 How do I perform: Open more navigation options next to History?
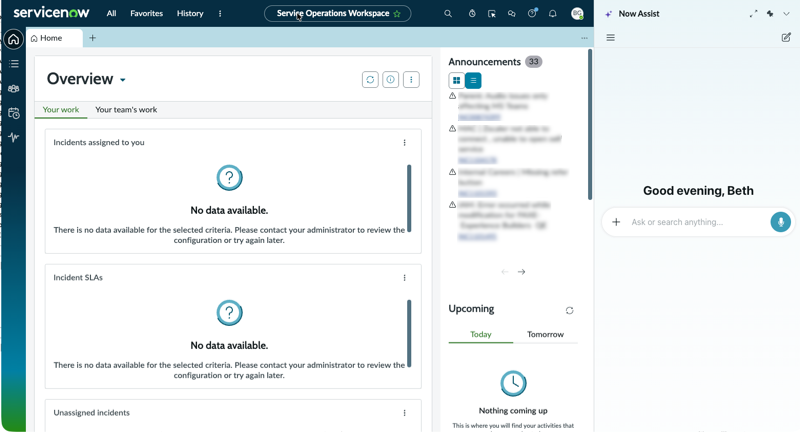click(220, 14)
